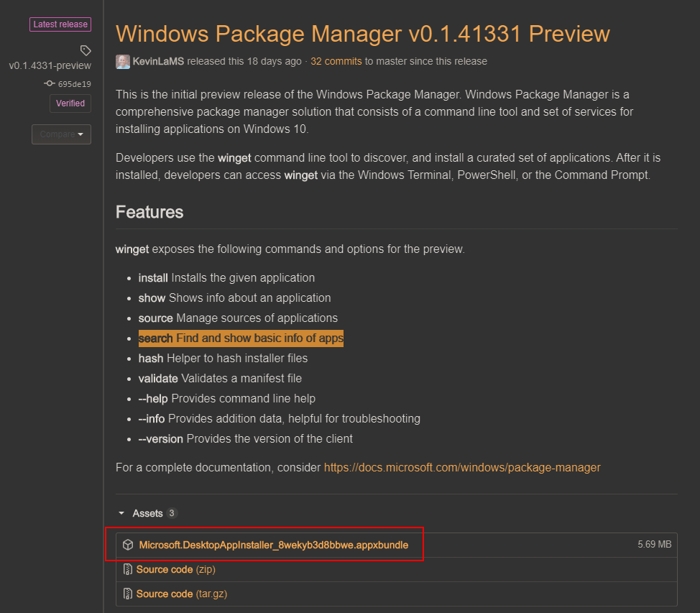
Task: Click the commit icon beside 695de19
Action: 49,83
